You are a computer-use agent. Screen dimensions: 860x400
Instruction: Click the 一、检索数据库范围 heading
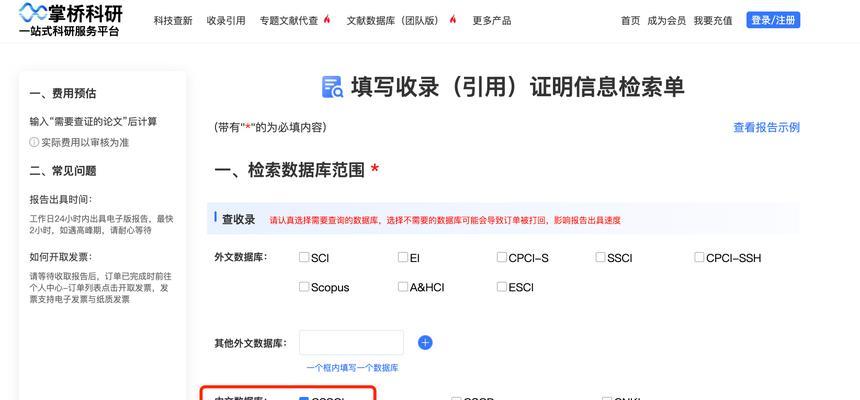[290, 170]
